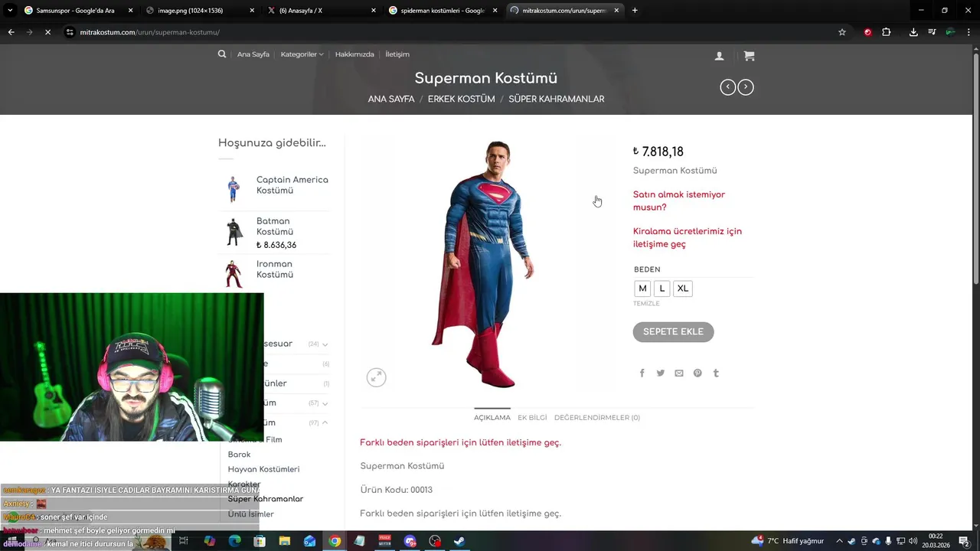Collapse category with 97 items
This screenshot has height=551, width=980.
[x=325, y=422]
